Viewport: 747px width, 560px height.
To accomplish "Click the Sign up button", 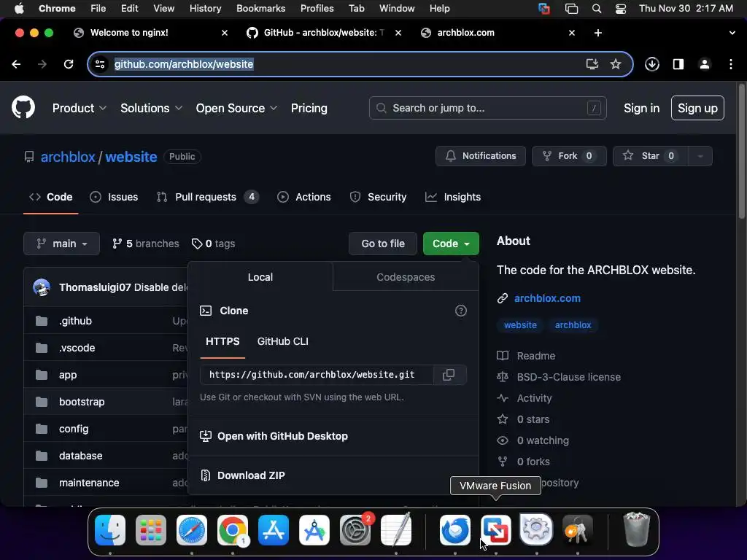I will click(x=697, y=108).
